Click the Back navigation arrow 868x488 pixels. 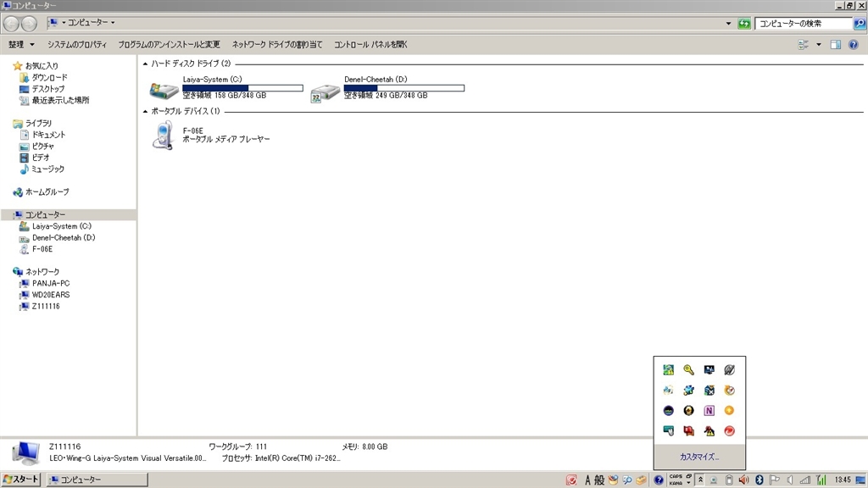pyautogui.click(x=12, y=23)
